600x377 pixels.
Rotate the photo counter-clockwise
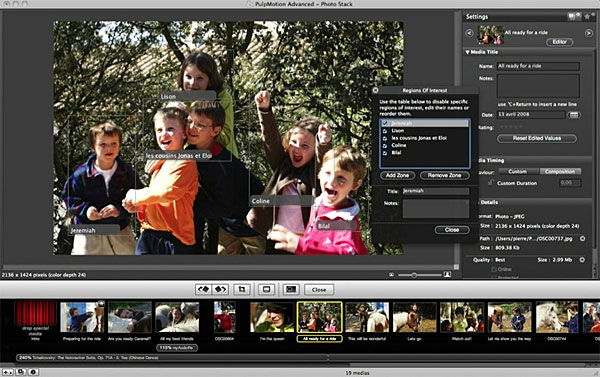(x=204, y=289)
